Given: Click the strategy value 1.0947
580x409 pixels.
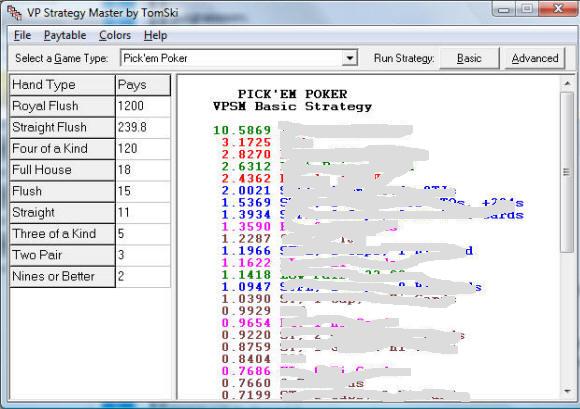Looking at the screenshot, I should click(246, 287).
